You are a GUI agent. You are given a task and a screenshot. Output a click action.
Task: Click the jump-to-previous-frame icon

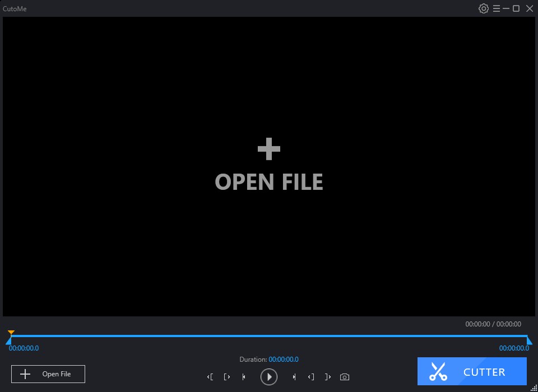click(244, 377)
